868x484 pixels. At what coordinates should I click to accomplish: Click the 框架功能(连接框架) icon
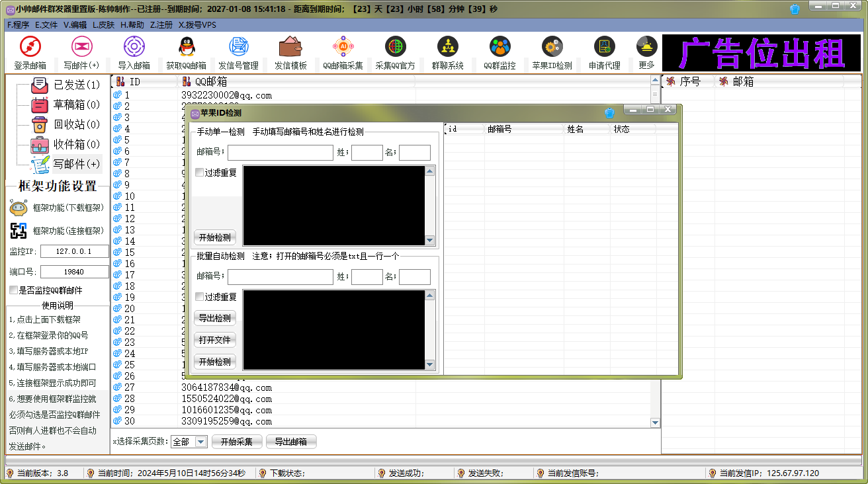coord(19,231)
